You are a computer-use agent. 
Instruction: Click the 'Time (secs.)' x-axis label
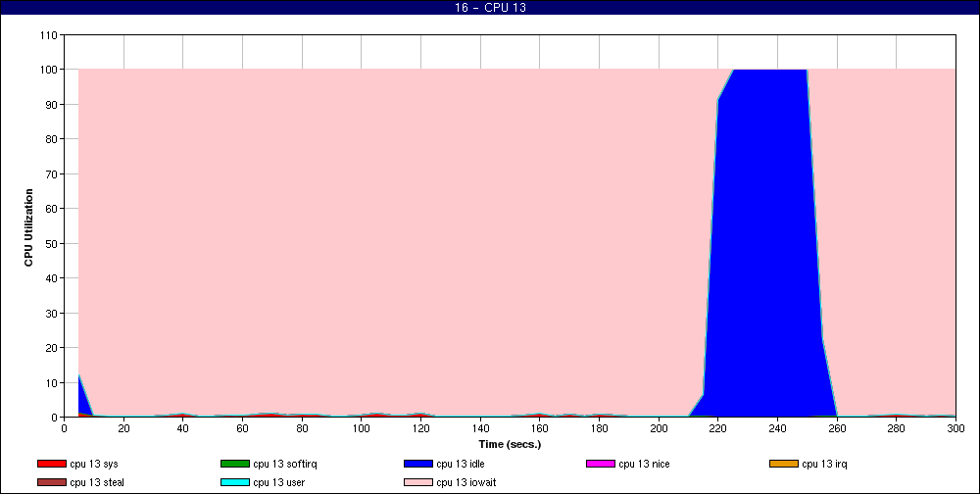click(x=510, y=445)
